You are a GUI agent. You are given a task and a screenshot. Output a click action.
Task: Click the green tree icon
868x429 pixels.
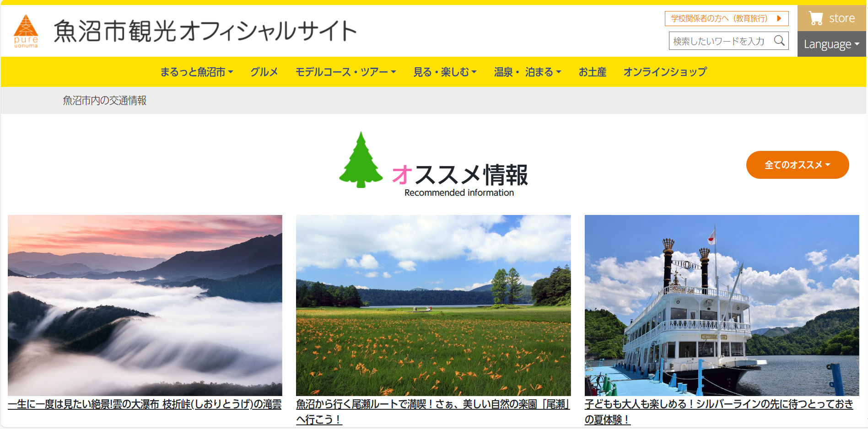pos(361,160)
